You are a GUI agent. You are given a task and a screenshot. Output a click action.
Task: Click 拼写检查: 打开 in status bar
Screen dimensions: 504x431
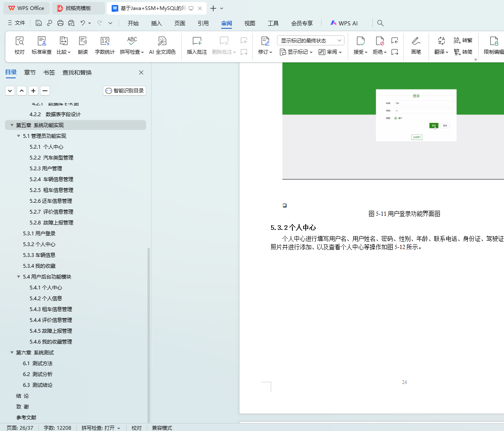(x=101, y=428)
